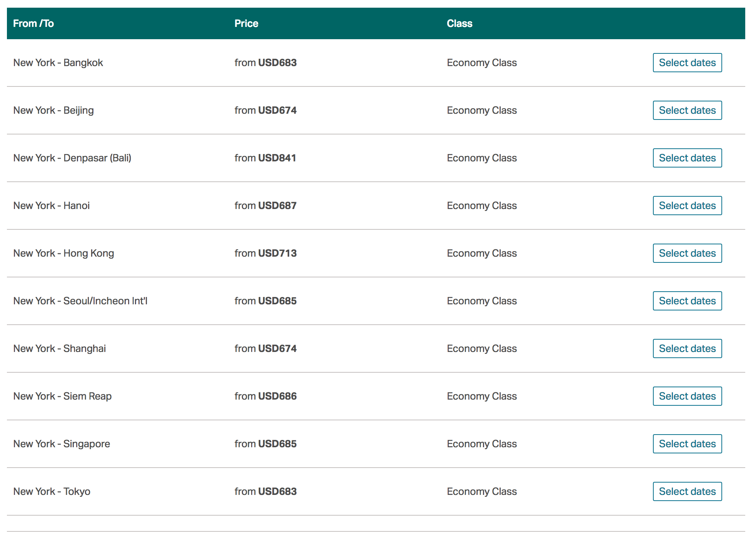The width and height of the screenshot is (756, 541).
Task: Click Tokyo row's 'from USD683' price
Action: pyautogui.click(x=266, y=491)
